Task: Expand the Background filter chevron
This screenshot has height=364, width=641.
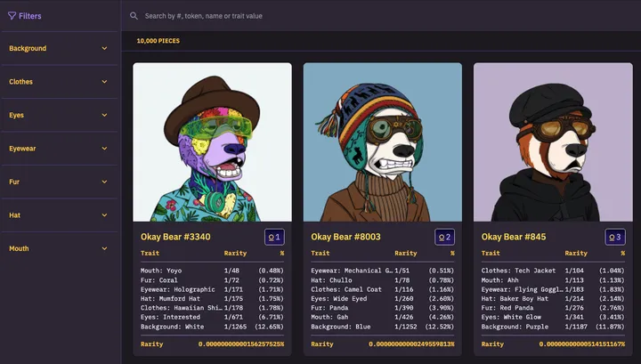Action: coord(104,48)
